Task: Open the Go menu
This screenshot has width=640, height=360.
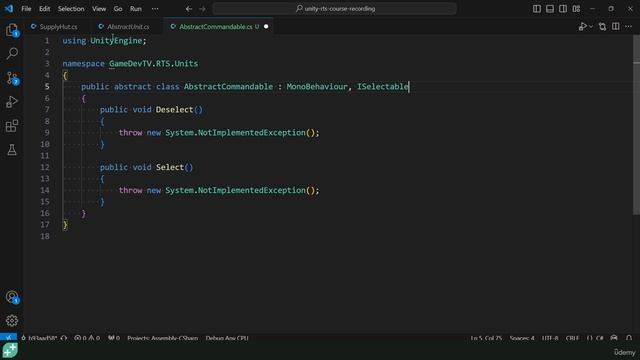Action: (x=118, y=9)
